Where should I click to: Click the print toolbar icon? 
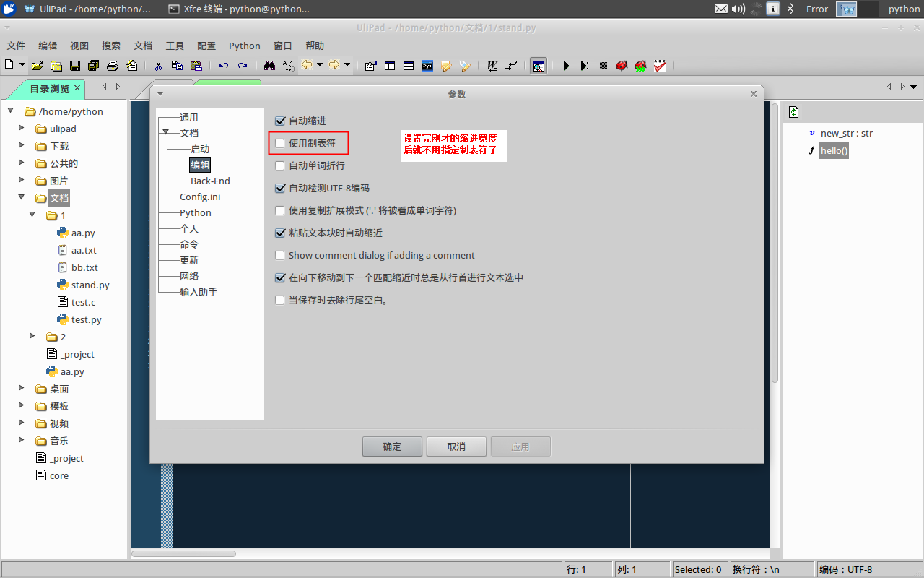[113, 66]
